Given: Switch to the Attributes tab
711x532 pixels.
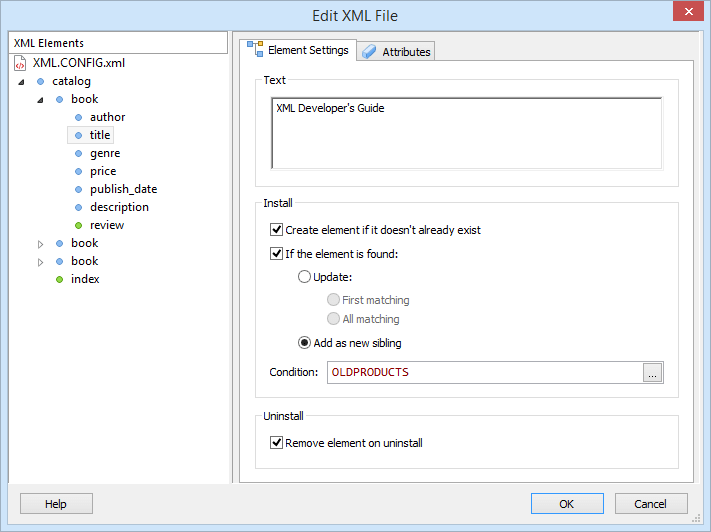Looking at the screenshot, I should tap(396, 52).
